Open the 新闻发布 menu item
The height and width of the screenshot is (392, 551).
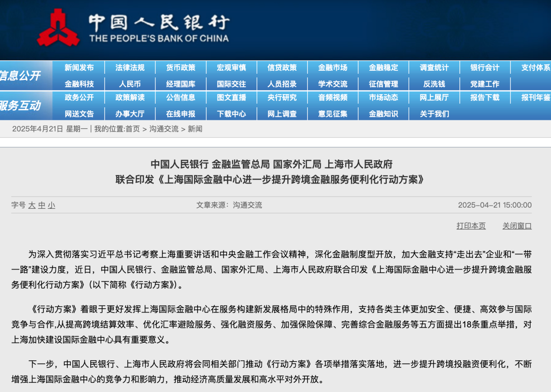tap(79, 68)
